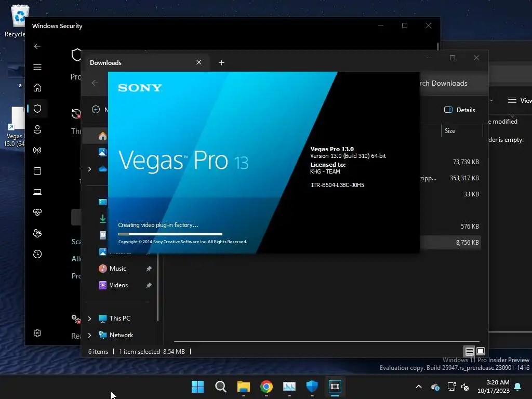Open App & browser control icon
Image resolution: width=532 pixels, height=399 pixels.
coord(37,170)
